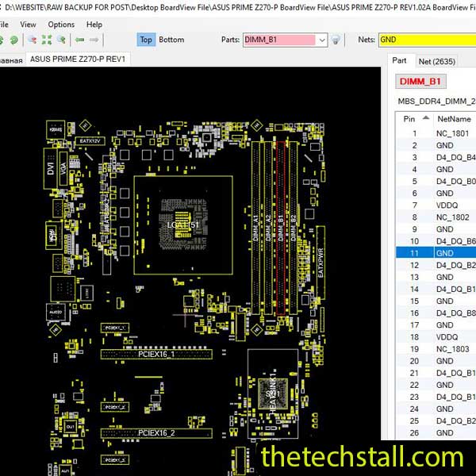Click the DVI port component

point(51,168)
